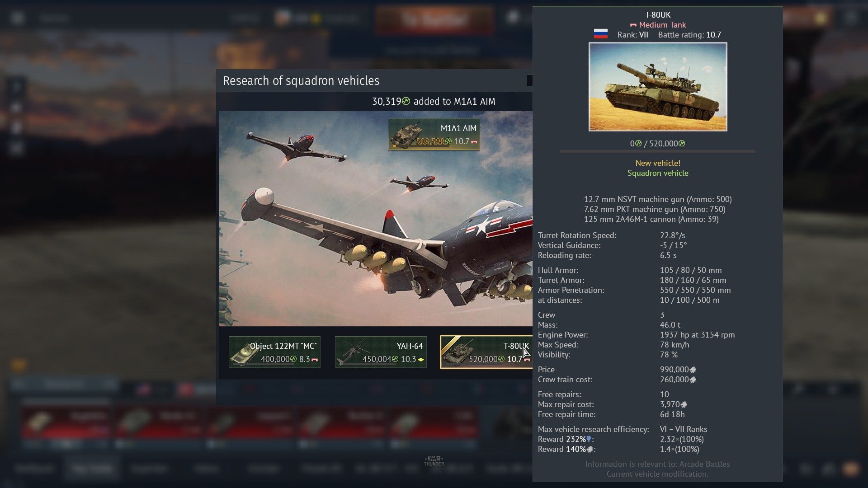
Task: Click the red To Battle button
Action: [434, 19]
